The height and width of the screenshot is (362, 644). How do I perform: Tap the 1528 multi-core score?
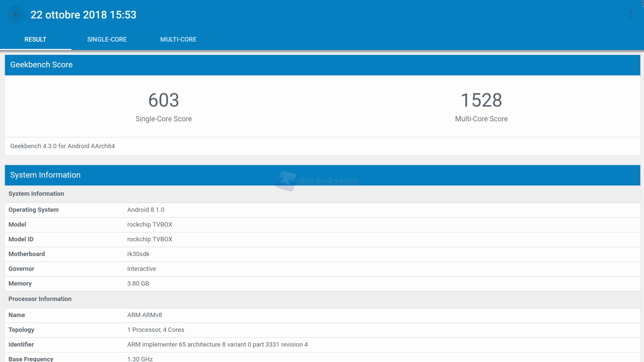pyautogui.click(x=481, y=100)
